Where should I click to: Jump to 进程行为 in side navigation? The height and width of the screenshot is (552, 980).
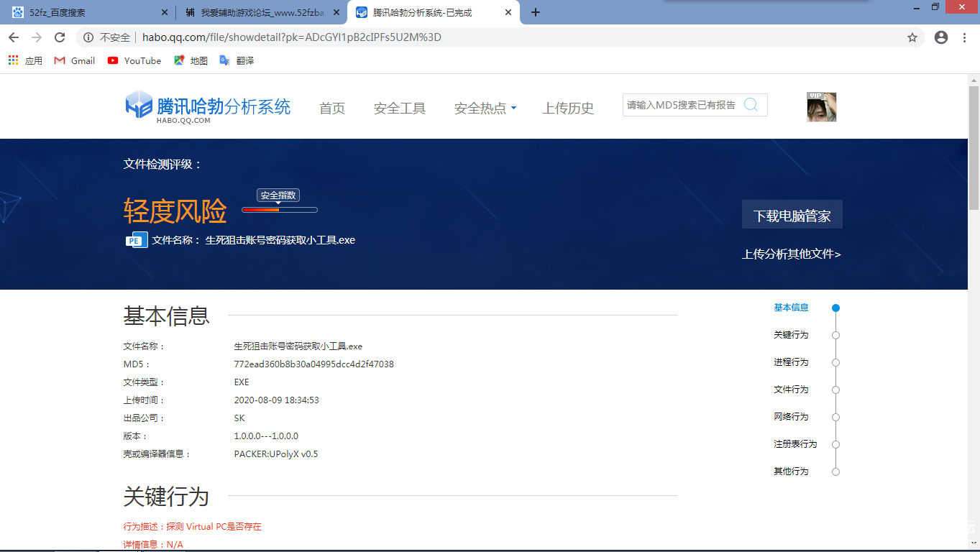pos(792,362)
